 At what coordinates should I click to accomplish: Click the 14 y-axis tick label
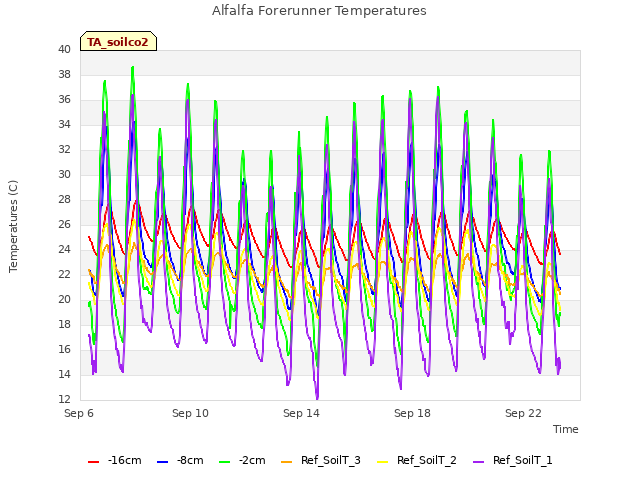pyautogui.click(x=64, y=374)
